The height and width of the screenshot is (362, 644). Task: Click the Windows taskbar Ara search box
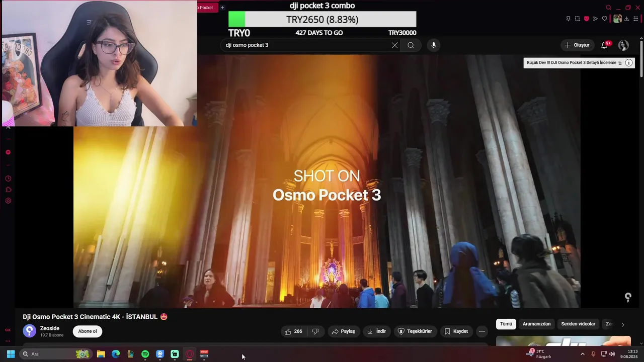pos(55,354)
